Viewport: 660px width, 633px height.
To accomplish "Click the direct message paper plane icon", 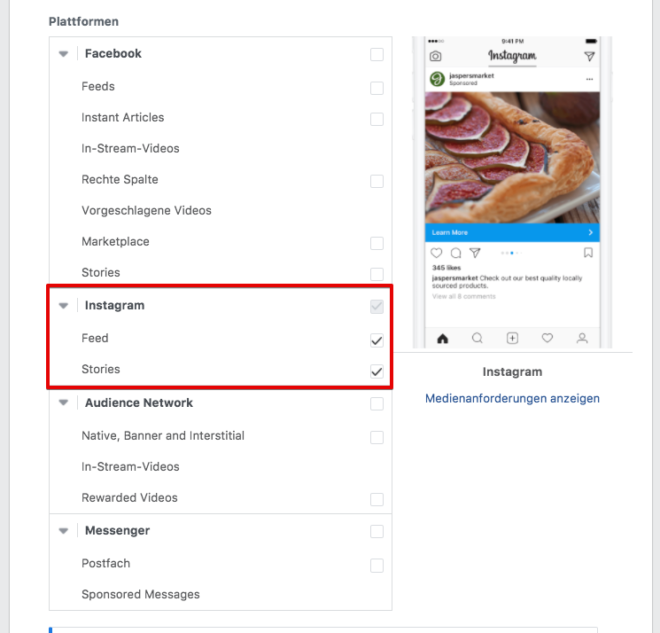I will tap(589, 56).
